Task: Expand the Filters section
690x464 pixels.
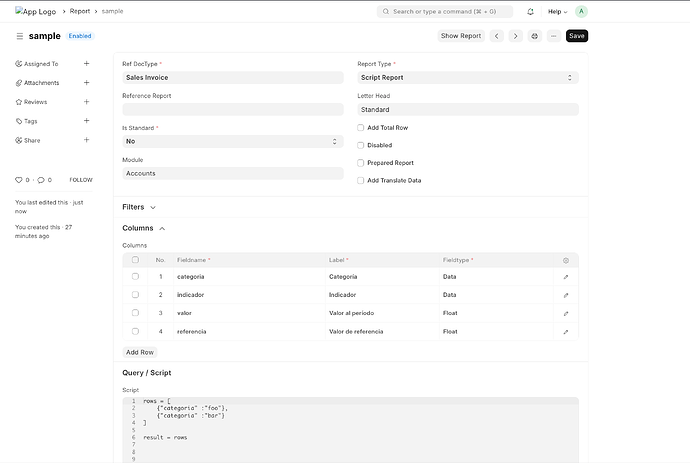Action: click(x=139, y=207)
